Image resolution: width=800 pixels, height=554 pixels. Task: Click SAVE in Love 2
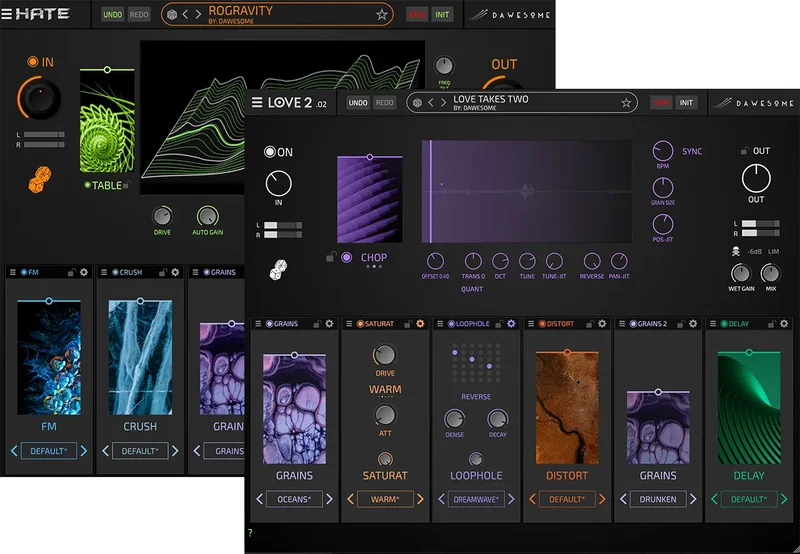click(661, 103)
